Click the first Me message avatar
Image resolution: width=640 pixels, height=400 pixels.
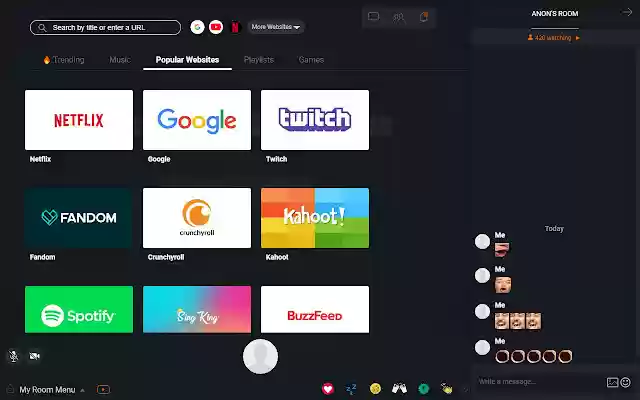(482, 242)
